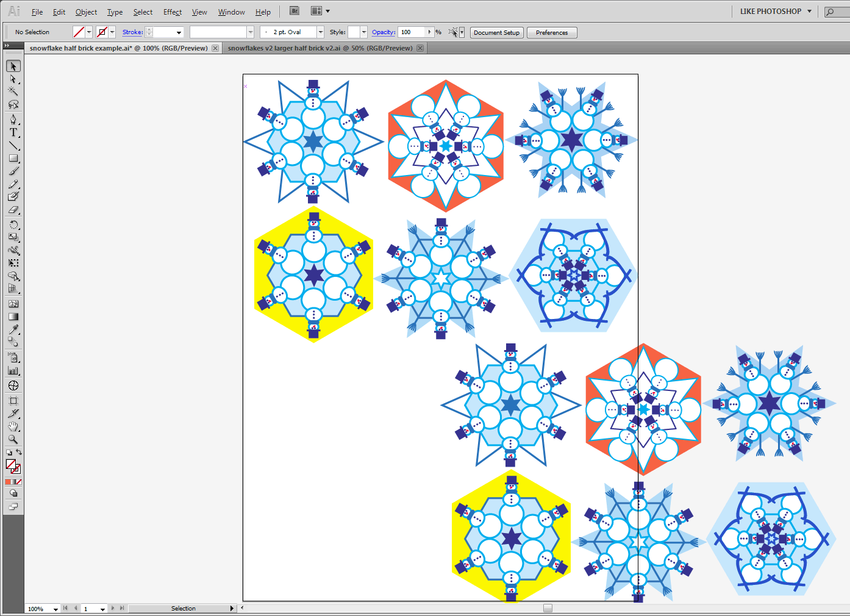This screenshot has width=850, height=616.
Task: Change the screen mode at toolbox bottom
Action: coord(13,506)
